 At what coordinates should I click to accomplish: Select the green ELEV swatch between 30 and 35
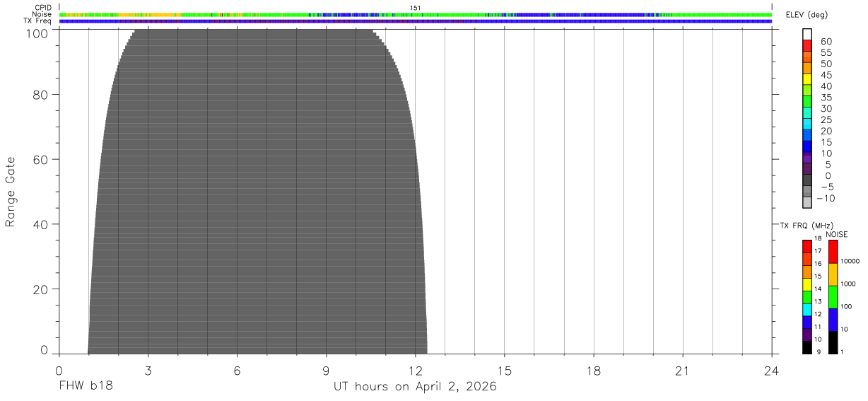click(x=807, y=102)
